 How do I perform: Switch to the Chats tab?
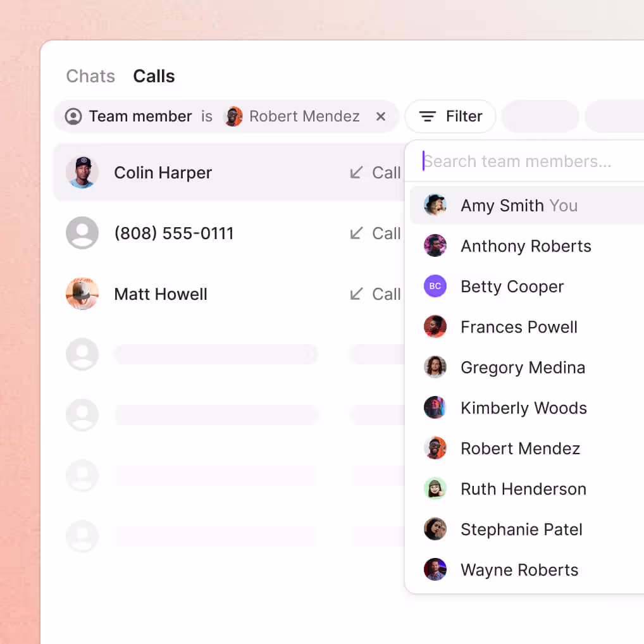(90, 76)
